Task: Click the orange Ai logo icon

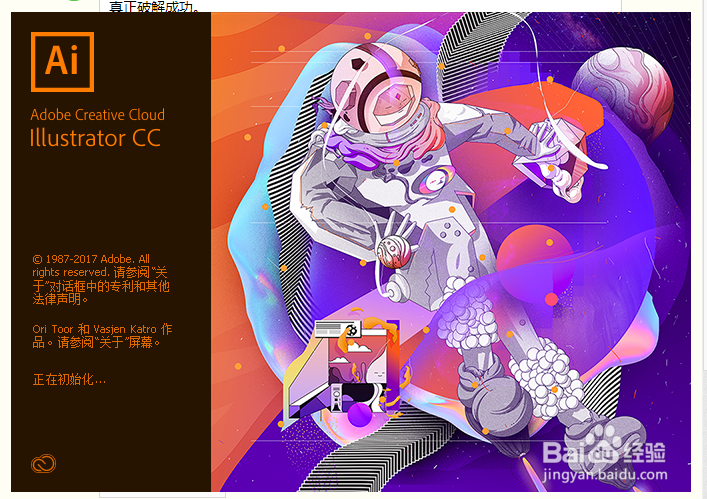Action: click(x=62, y=62)
